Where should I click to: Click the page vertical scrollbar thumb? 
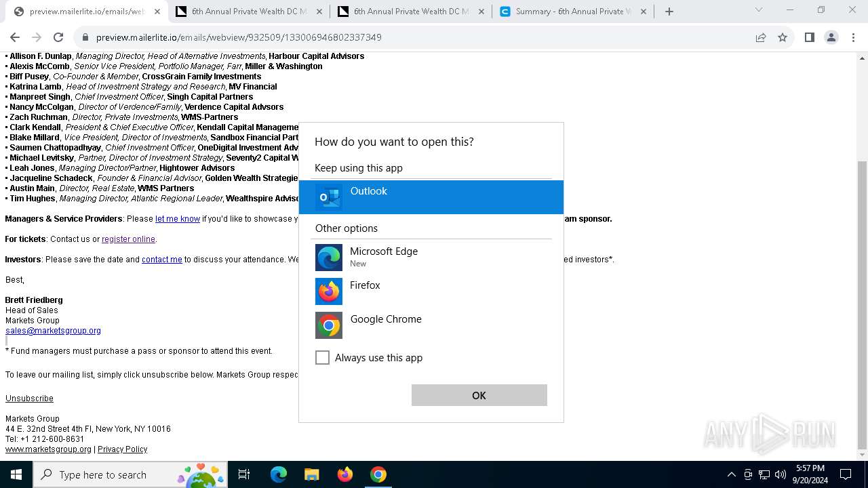[x=862, y=305]
